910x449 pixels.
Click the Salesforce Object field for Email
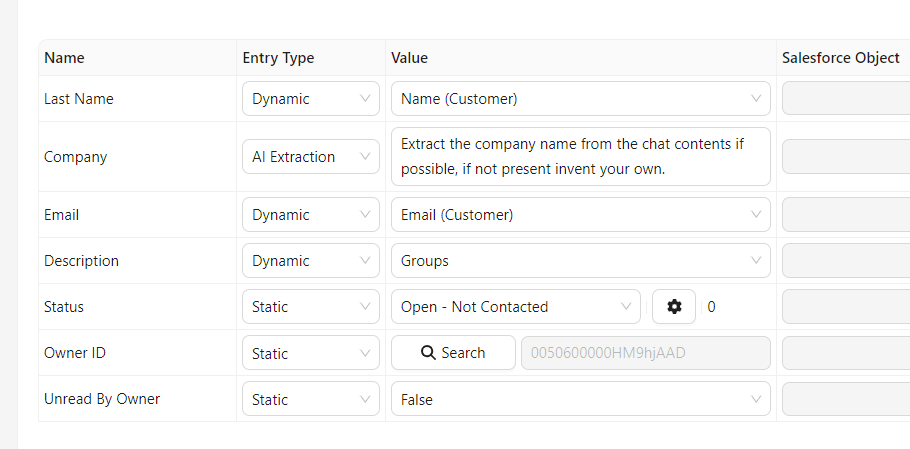pyautogui.click(x=846, y=215)
